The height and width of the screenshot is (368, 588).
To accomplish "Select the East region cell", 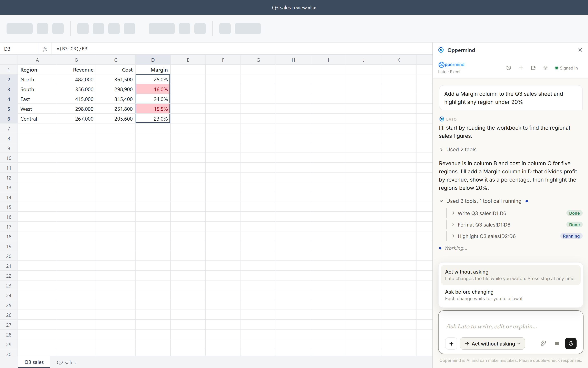I will pyautogui.click(x=37, y=99).
